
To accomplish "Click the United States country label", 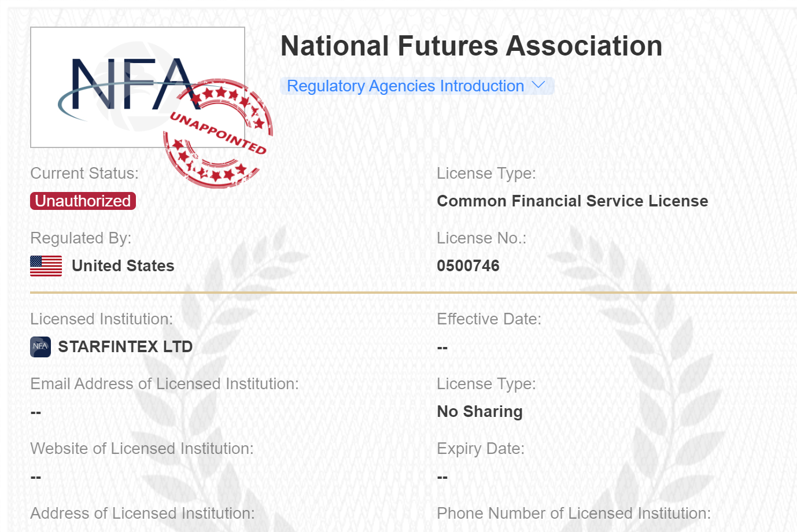I will [123, 266].
